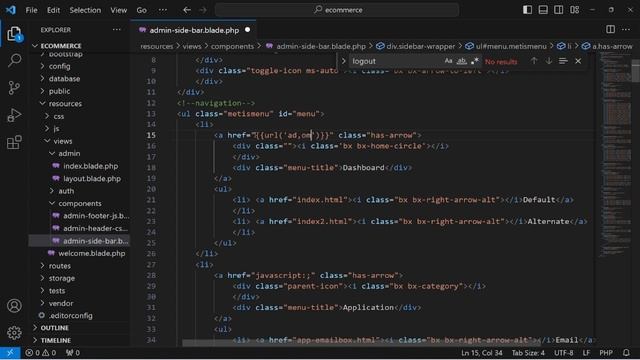This screenshot has width=640, height=360.
Task: Go to next match in find widget
Action: click(x=549, y=61)
